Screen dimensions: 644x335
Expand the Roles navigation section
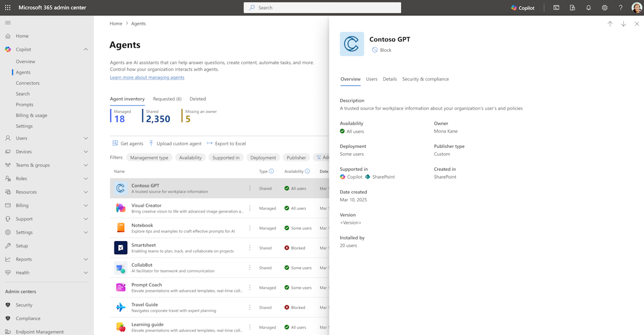tap(86, 179)
